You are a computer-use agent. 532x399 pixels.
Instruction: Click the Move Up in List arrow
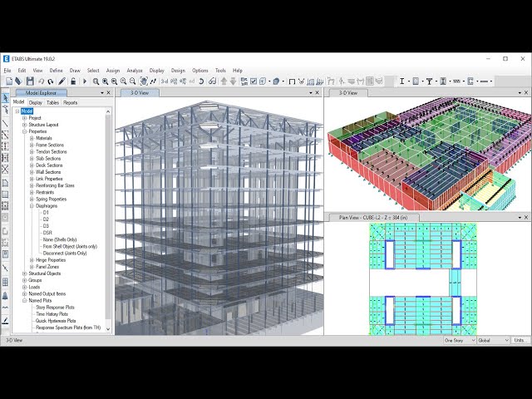tap(224, 81)
